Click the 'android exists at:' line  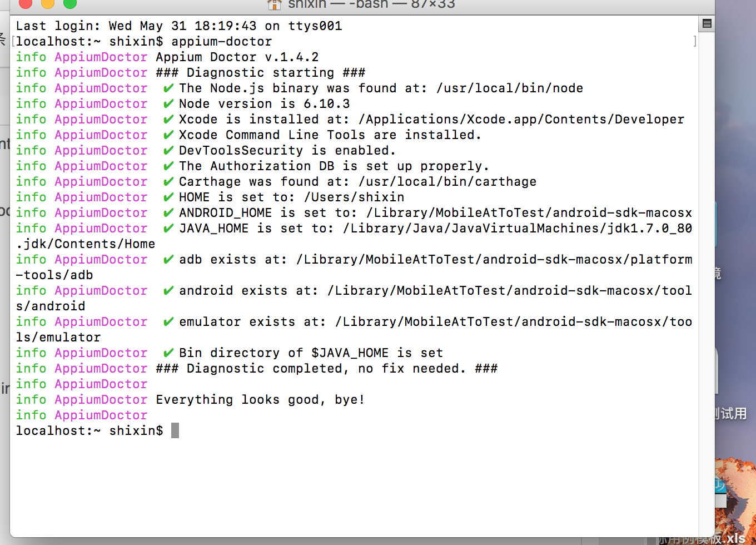point(436,291)
